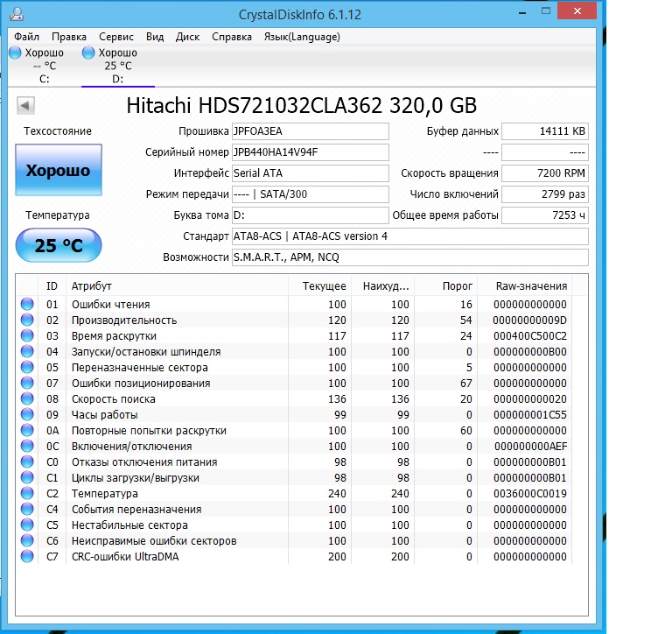Viewport: 672px width, 634px height.
Task: Open the Язык(Language) menu
Action: point(302,37)
